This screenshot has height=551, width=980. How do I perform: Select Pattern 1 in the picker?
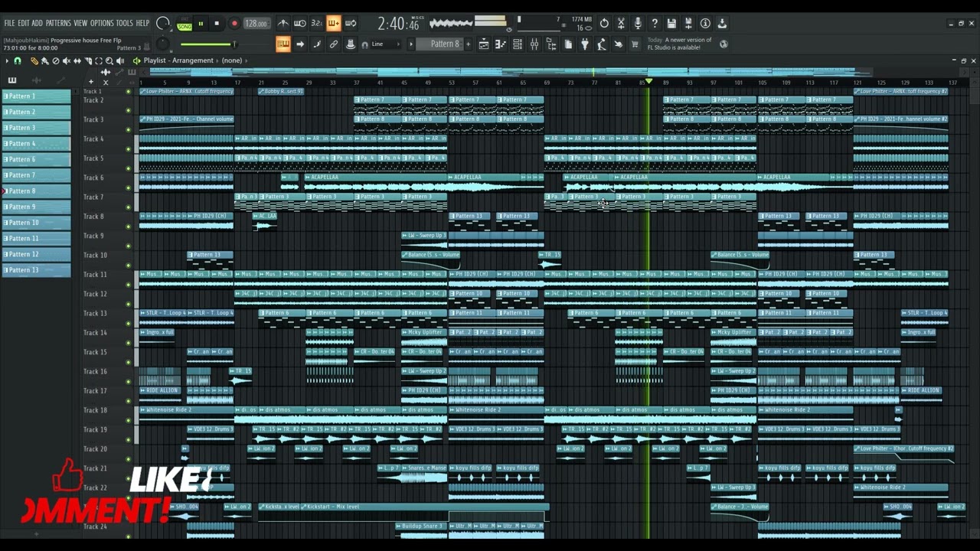click(36, 96)
